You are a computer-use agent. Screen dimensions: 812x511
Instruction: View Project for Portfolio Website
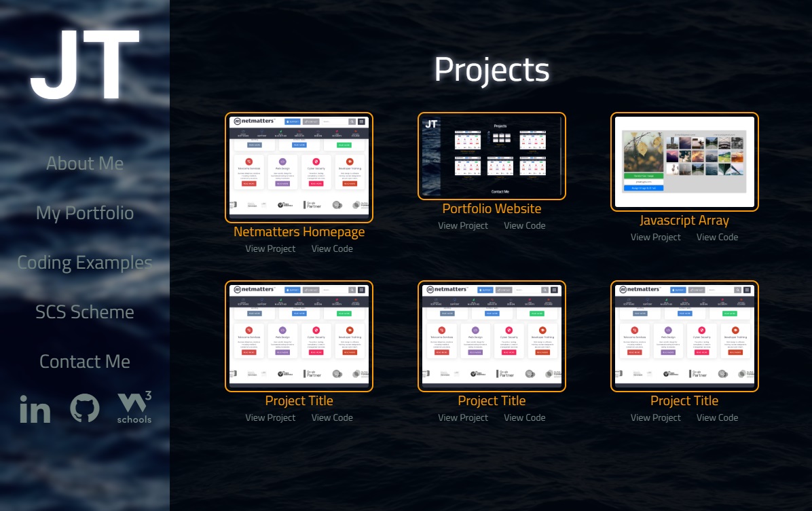(463, 225)
